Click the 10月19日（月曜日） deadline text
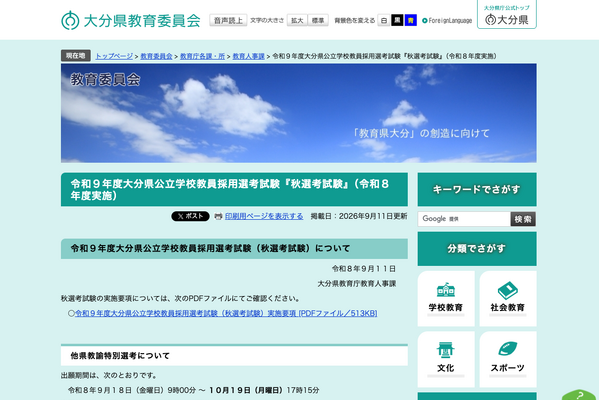The image size is (599, 400). tap(246, 390)
